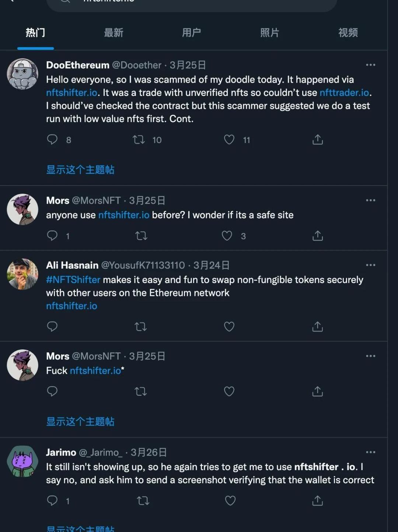
Task: Like DooEthereum's tweet about being scammed
Action: pos(229,139)
